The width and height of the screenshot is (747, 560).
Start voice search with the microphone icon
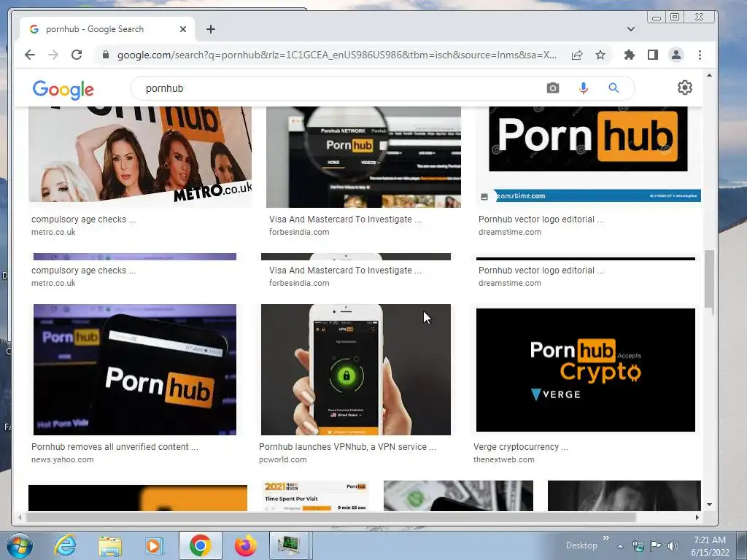click(x=583, y=88)
